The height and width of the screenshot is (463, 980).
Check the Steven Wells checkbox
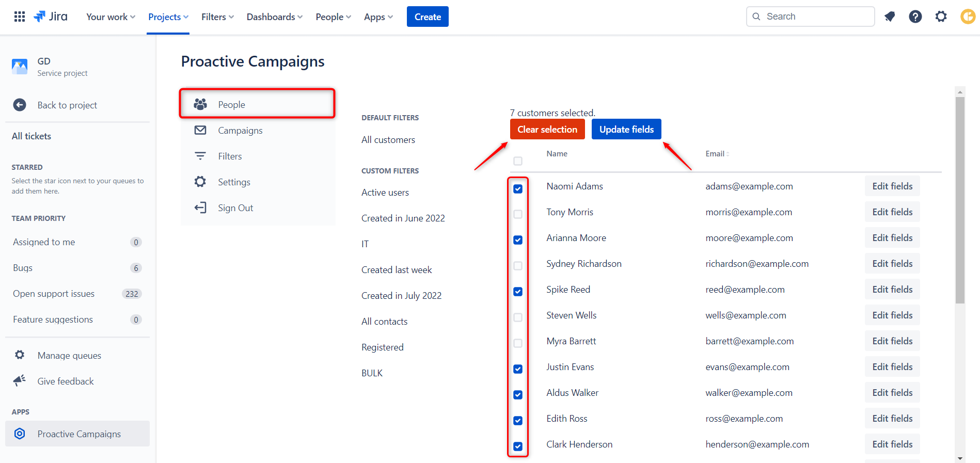(x=518, y=317)
